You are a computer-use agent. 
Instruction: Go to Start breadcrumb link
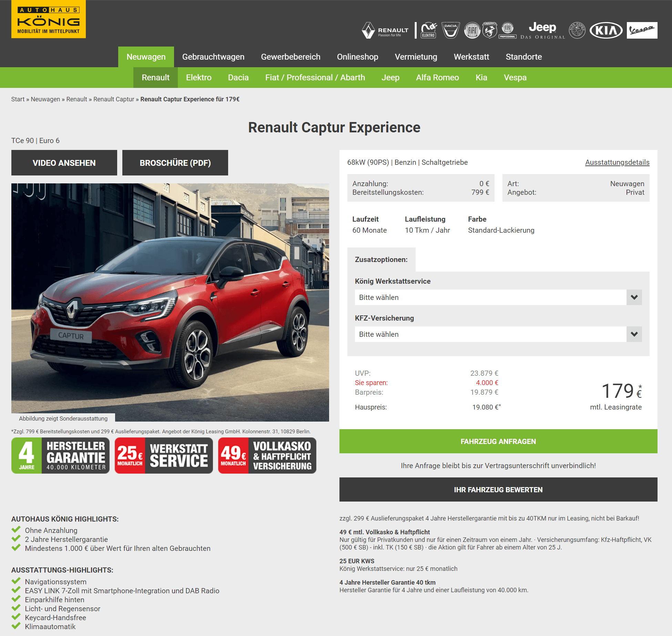tap(18, 99)
